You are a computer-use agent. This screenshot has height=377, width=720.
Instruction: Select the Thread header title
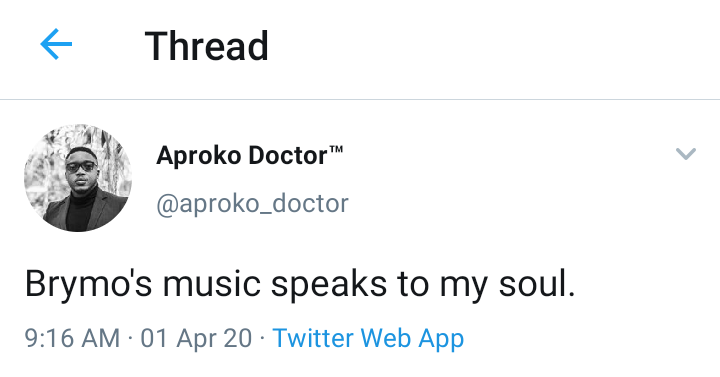207,45
